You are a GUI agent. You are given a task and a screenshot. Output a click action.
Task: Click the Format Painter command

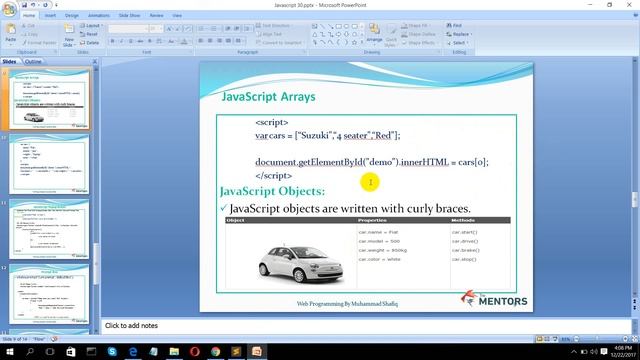[39, 43]
